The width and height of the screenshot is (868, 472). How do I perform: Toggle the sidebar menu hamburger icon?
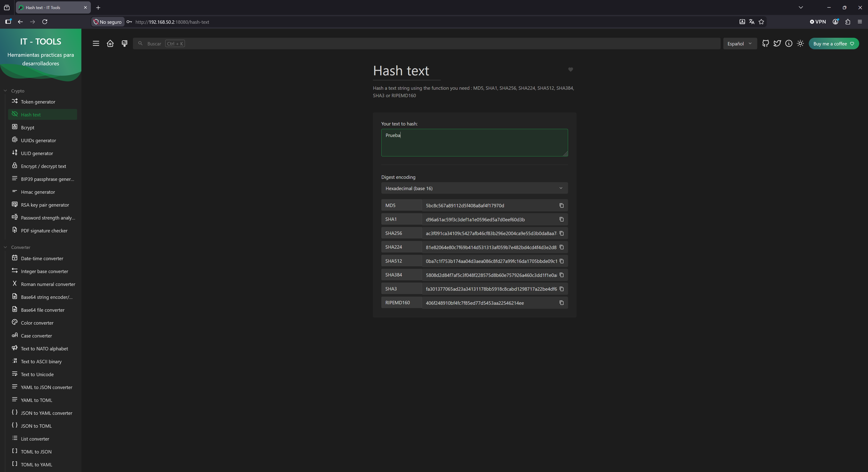pyautogui.click(x=96, y=43)
